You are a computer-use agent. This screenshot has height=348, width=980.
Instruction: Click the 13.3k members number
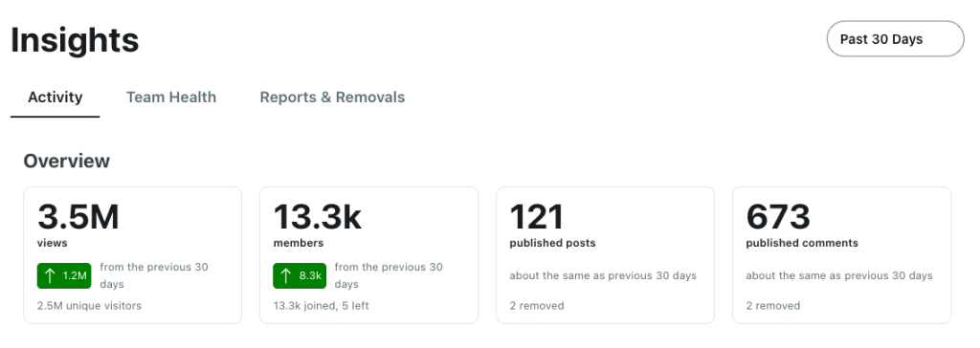[318, 217]
